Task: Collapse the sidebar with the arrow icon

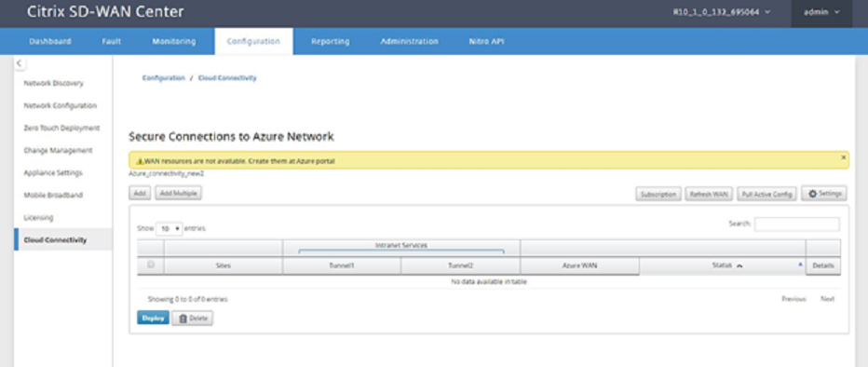Action: tap(20, 63)
